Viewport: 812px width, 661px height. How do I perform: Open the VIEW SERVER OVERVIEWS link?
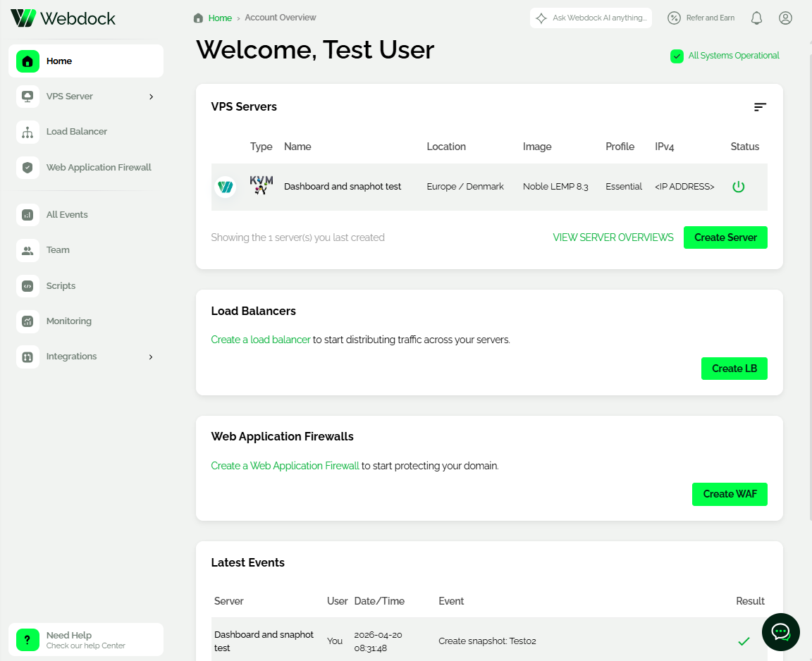pyautogui.click(x=613, y=237)
